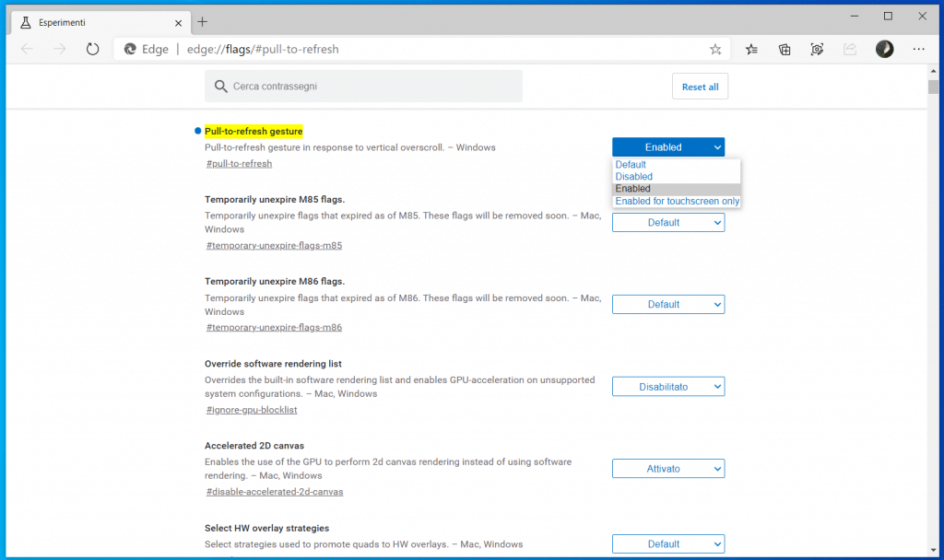Pick 'Enabled for touchscreen only' option
The image size is (944, 560).
pos(677,201)
